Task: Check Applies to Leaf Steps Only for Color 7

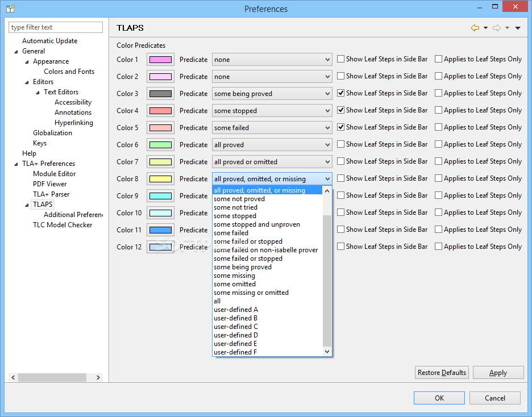Action: point(438,161)
